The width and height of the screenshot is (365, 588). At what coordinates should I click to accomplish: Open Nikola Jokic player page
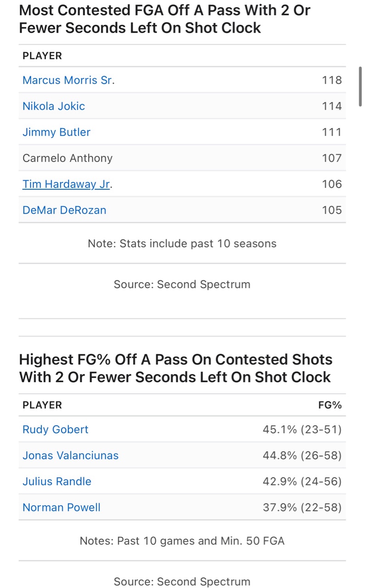[54, 106]
